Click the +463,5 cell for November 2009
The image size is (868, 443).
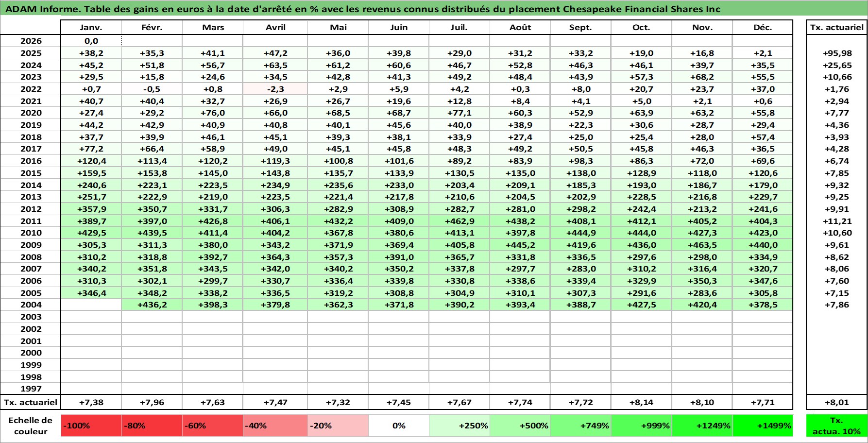tap(702, 245)
